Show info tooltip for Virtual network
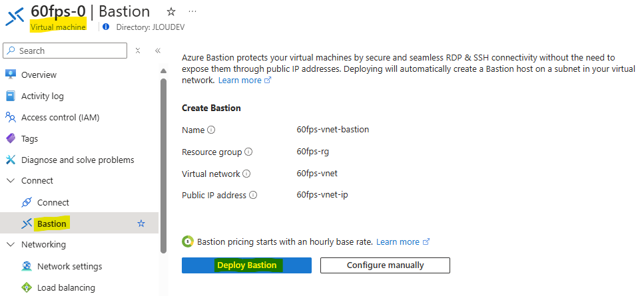The width and height of the screenshot is (644, 296). point(246,174)
